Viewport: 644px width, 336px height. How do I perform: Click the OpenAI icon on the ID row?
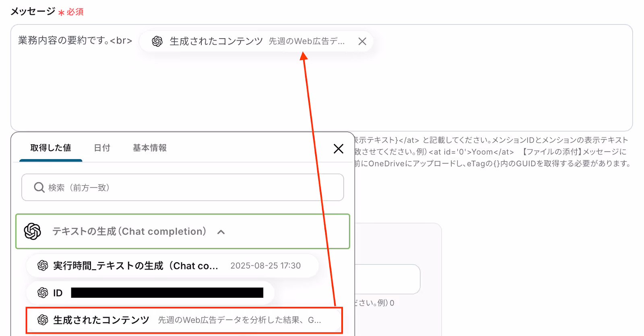tap(43, 293)
